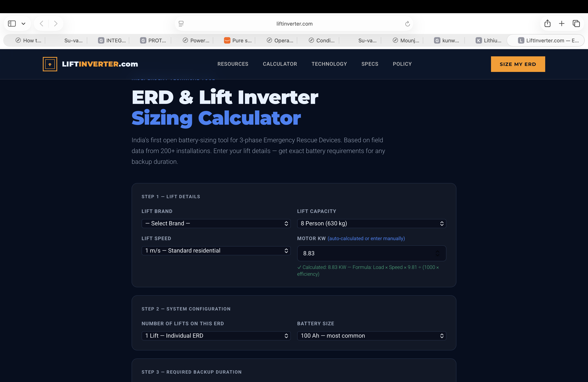The image size is (588, 382).
Task: Switch to the 'Power...' tab
Action: pos(196,41)
